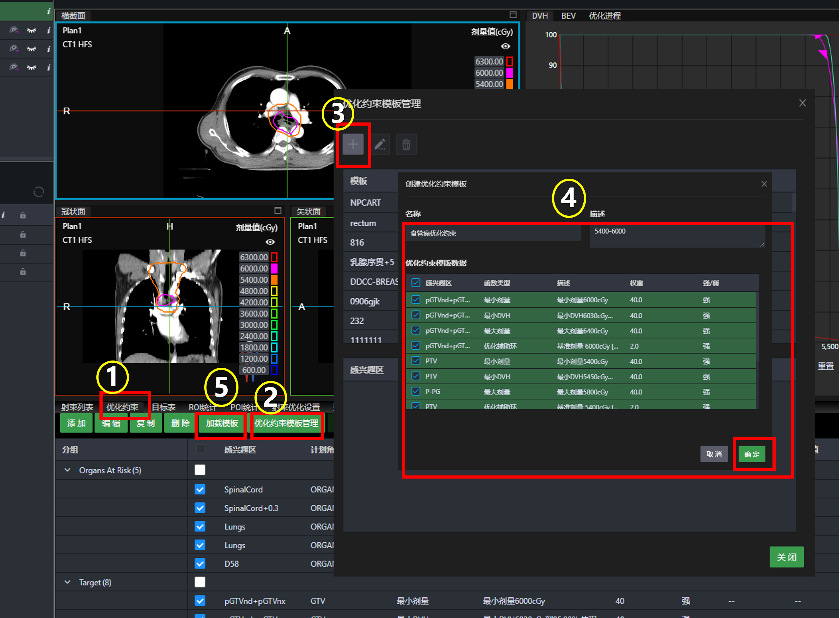Uncheck the 最小DVH6030cGy constraint row
The image size is (840, 618).
[x=415, y=315]
